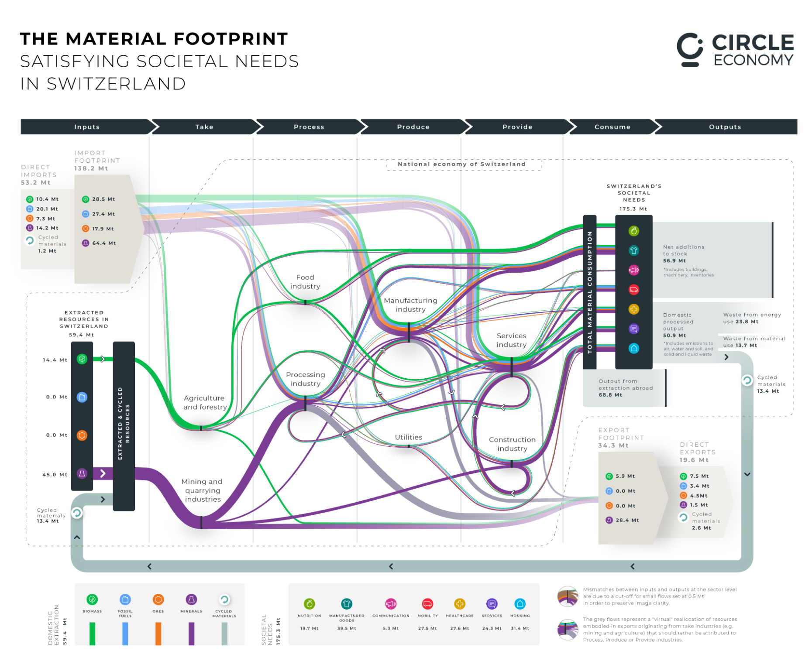
Task: Click the Export Footprint 34.3 Mt heading
Action: [621, 438]
